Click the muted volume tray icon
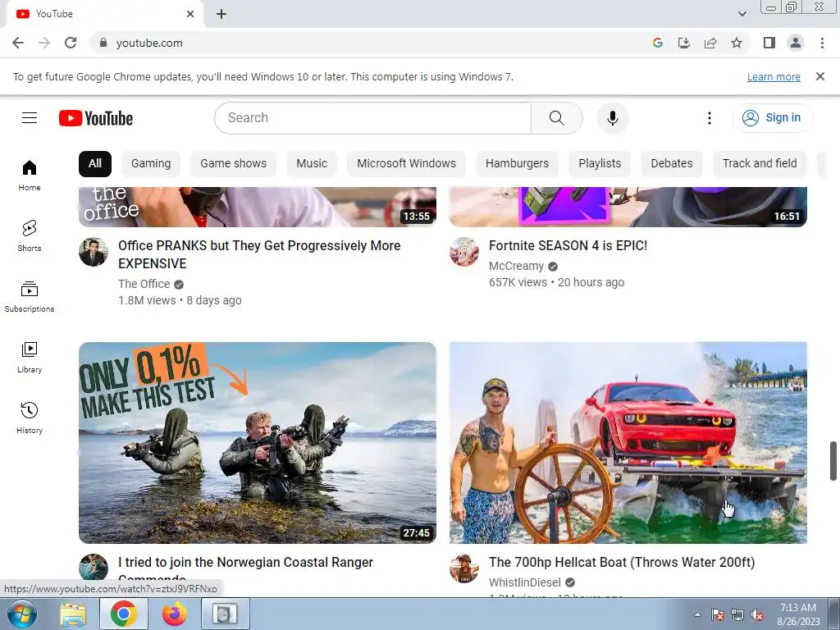Image resolution: width=840 pixels, height=630 pixels. pos(757,615)
